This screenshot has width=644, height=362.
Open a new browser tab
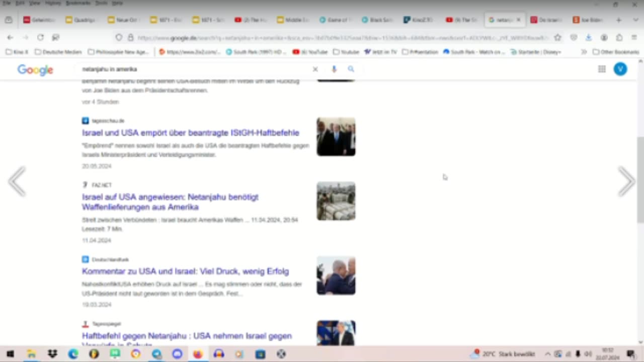click(x=619, y=20)
